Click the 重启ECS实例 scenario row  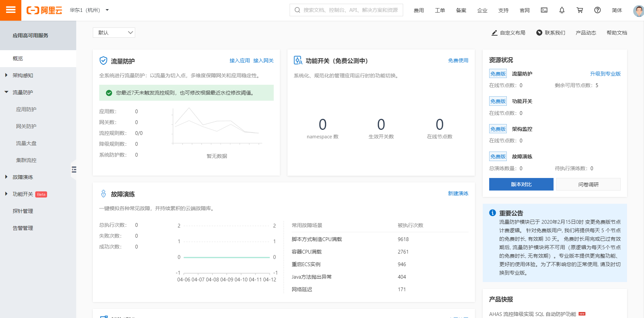click(380, 264)
